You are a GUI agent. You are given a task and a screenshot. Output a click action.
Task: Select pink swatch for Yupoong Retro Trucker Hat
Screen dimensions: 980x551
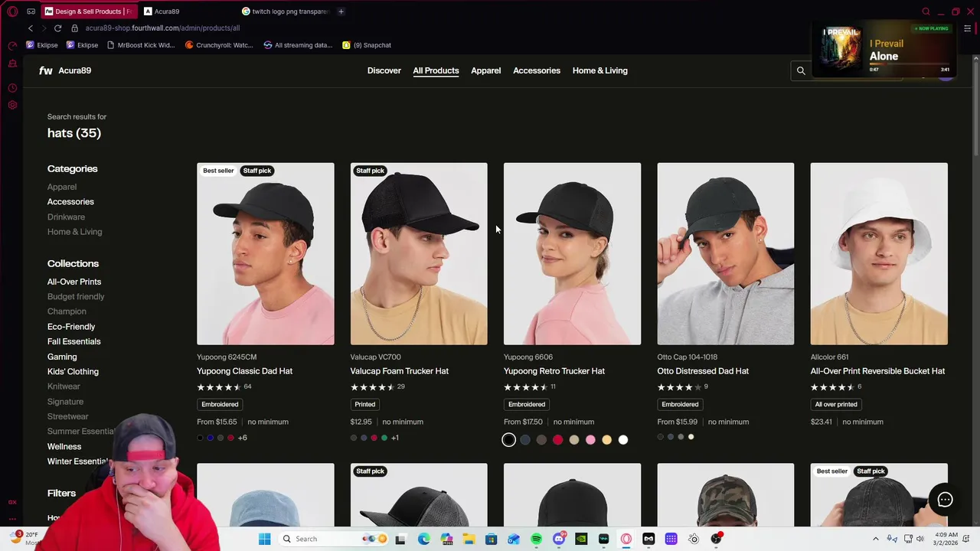click(x=590, y=439)
